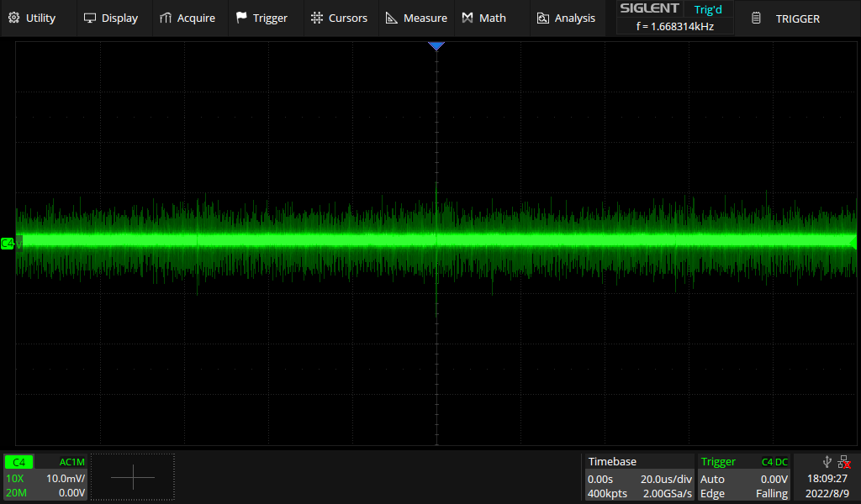The width and height of the screenshot is (861, 504).
Task: Open the Cursors menu
Action: (x=340, y=18)
